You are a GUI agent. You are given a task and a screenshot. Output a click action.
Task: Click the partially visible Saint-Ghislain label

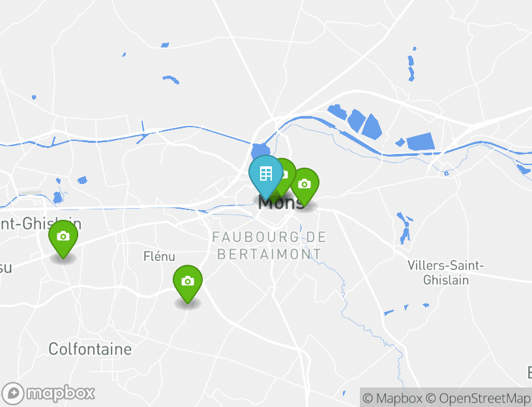click(40, 224)
